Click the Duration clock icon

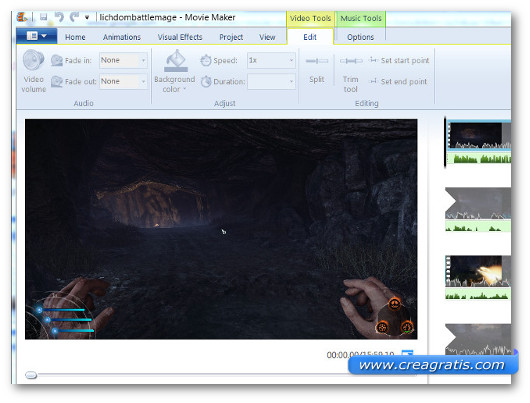pyautogui.click(x=206, y=81)
